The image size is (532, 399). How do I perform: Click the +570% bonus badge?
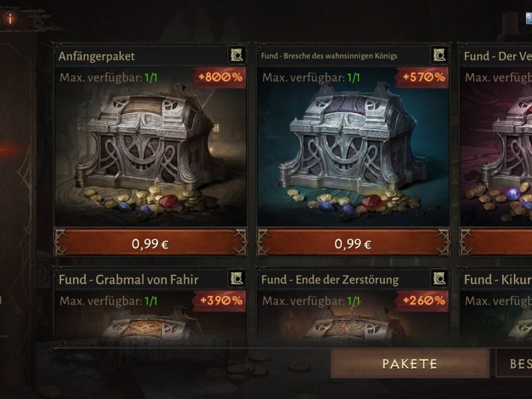click(423, 77)
